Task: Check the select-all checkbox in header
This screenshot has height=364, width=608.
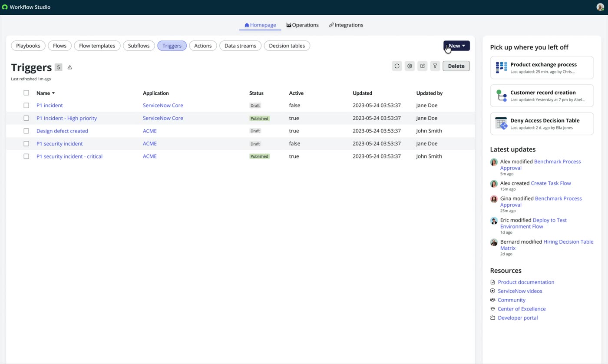Action: (x=26, y=93)
